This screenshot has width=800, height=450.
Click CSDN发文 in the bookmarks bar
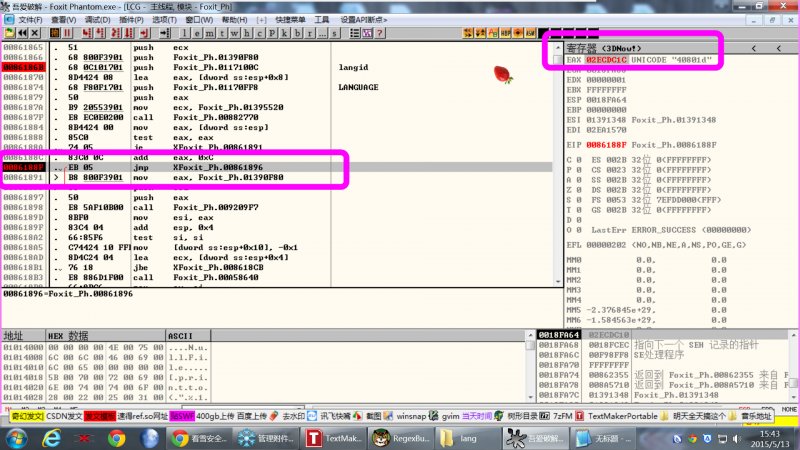pos(64,416)
